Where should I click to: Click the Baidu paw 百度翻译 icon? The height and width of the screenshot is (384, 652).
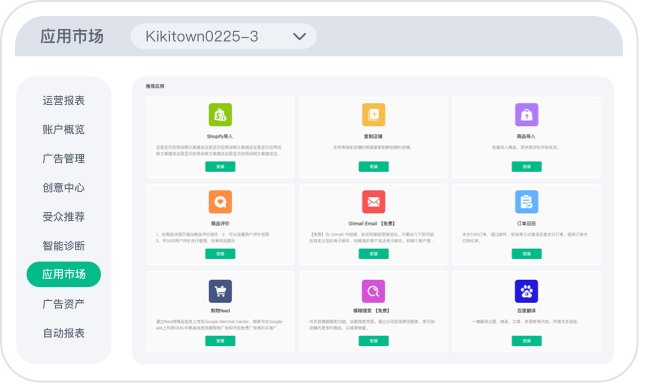tap(526, 291)
